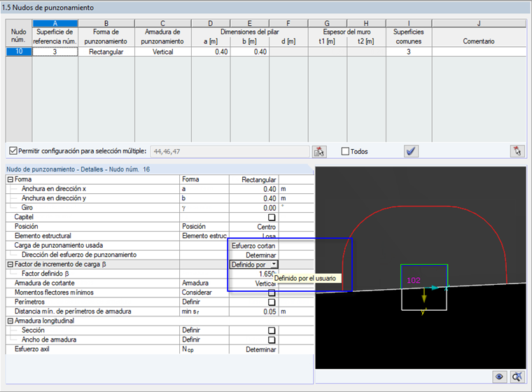Select the Elemento estructural row
This screenshot has height=392, width=532.
click(160, 236)
